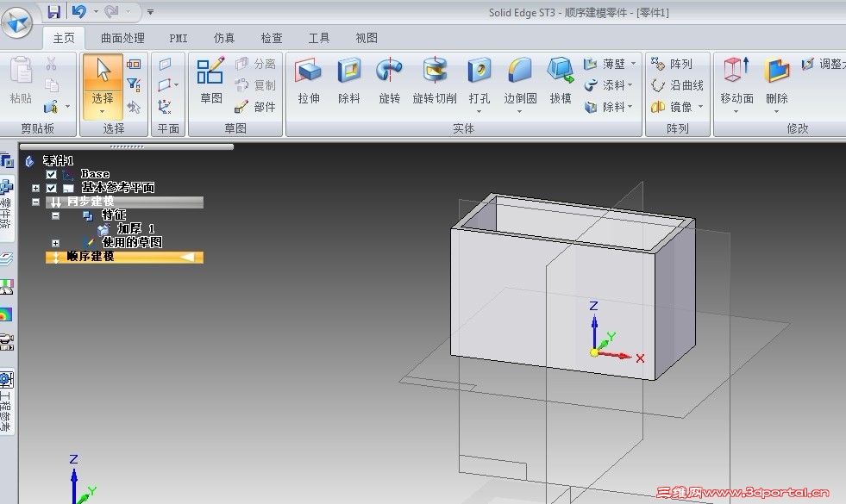Click the selection filter funnel icon
The height and width of the screenshot is (504, 846).
pyautogui.click(x=134, y=84)
